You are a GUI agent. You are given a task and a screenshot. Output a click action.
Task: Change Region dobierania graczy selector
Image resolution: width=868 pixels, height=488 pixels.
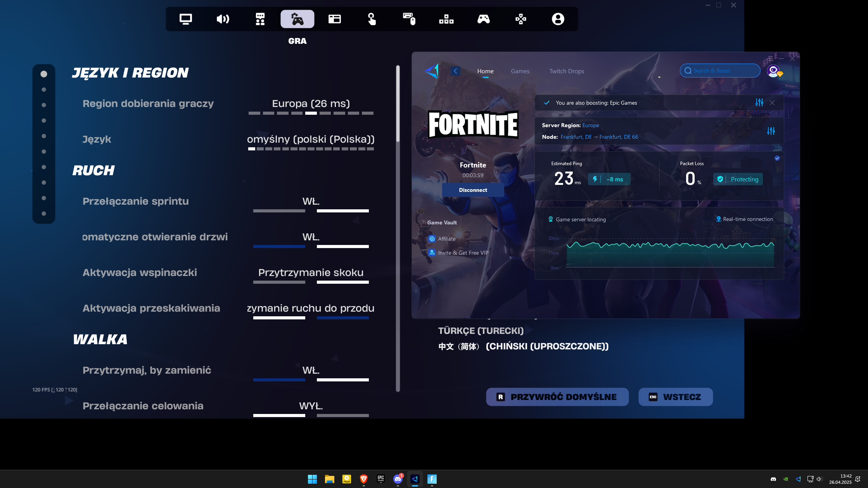click(x=311, y=104)
